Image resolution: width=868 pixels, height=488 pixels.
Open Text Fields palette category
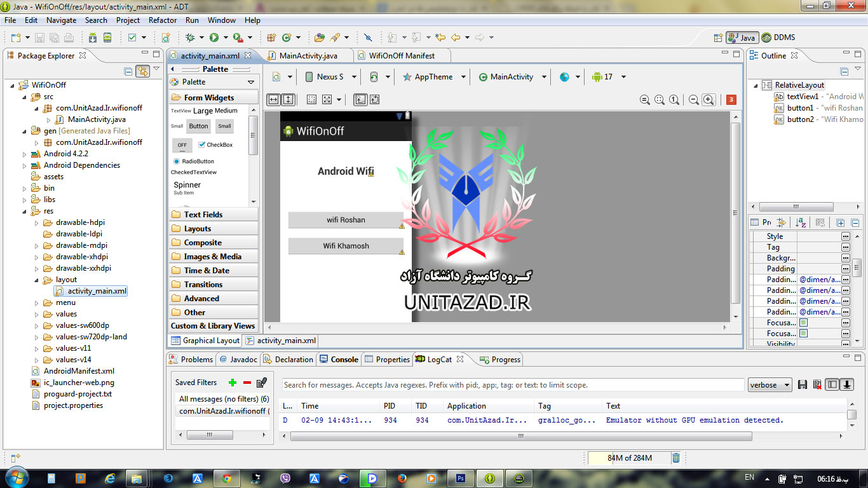[x=214, y=215]
